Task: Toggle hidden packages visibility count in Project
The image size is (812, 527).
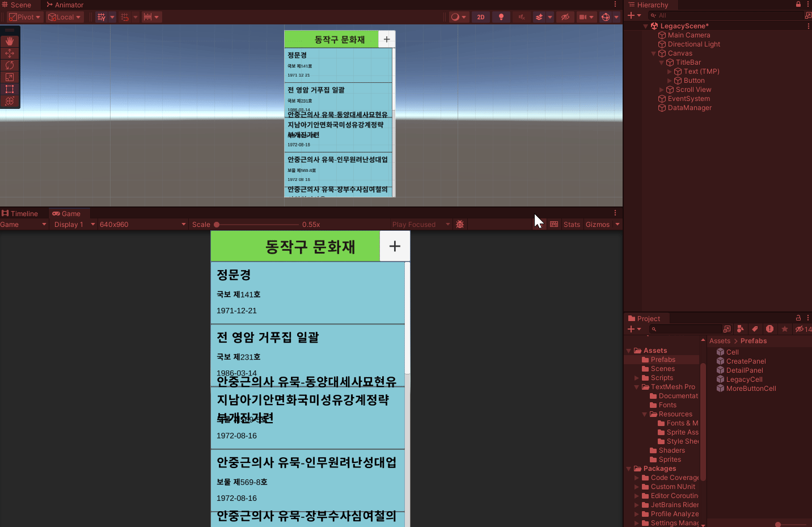Action: (x=803, y=329)
